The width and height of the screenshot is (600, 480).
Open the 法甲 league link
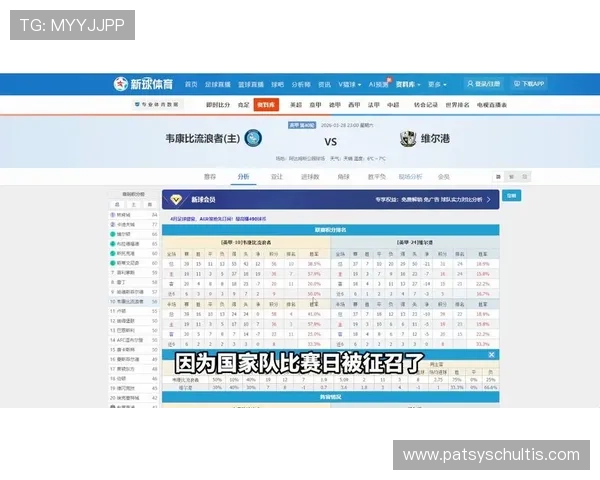coord(374,104)
